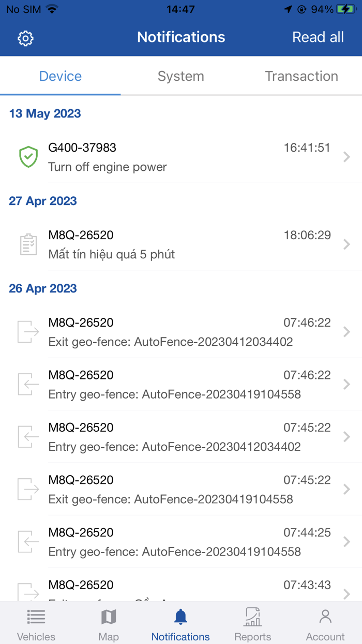The height and width of the screenshot is (644, 362).
Task: Expand the chevron on the 16:41:51 notification
Action: (347, 157)
